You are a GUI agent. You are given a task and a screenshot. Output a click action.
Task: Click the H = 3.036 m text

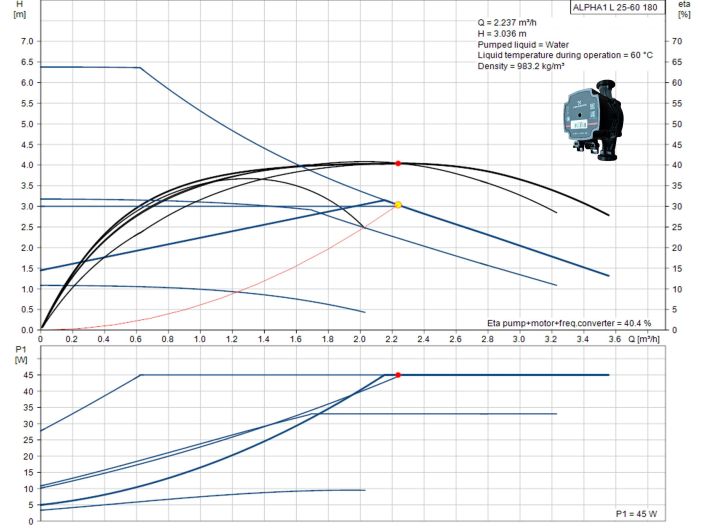click(x=508, y=33)
